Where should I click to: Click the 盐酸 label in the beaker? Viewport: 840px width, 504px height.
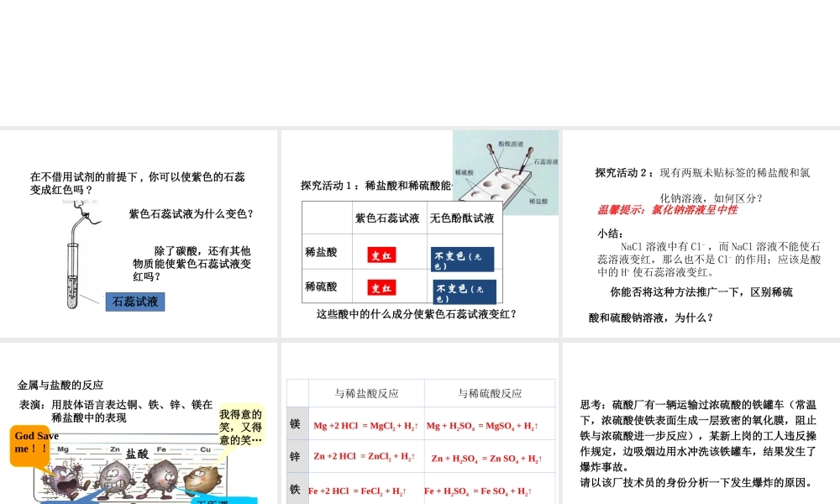pos(137,453)
